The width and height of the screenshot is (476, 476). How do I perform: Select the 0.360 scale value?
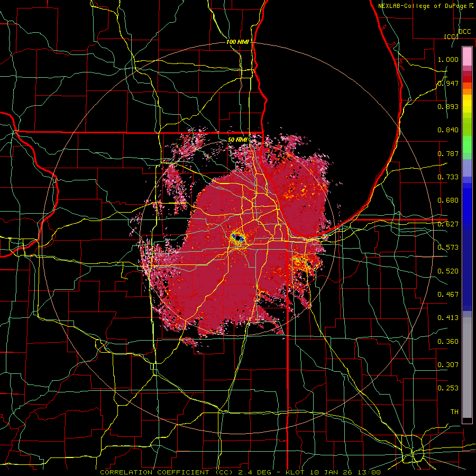point(448,341)
